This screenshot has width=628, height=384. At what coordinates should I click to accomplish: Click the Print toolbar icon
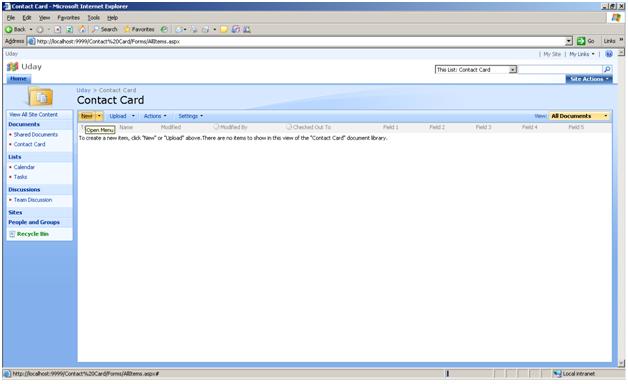coord(194,29)
